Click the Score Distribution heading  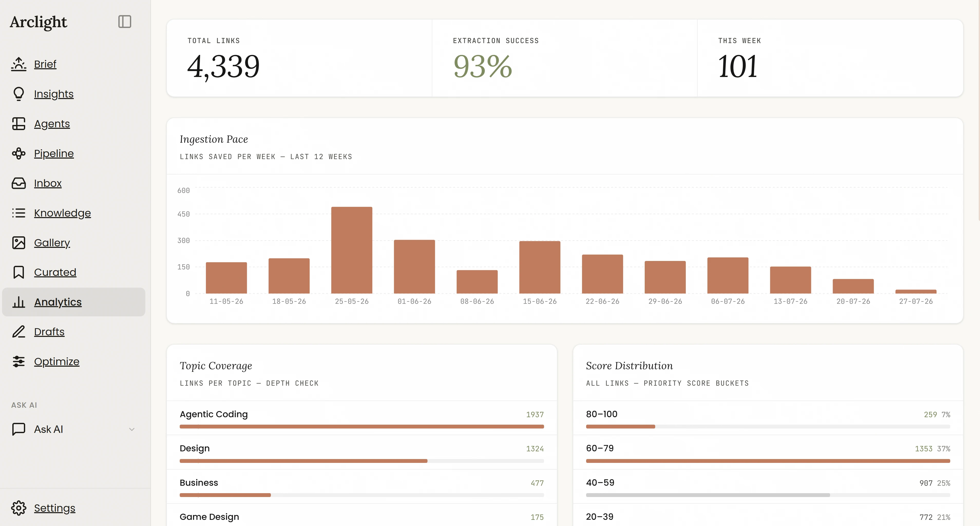(629, 365)
